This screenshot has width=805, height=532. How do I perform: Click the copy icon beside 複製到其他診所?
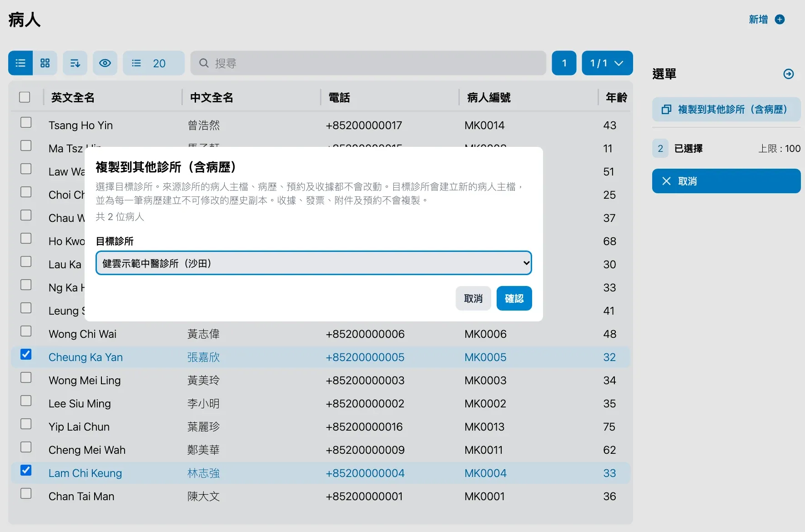point(666,109)
